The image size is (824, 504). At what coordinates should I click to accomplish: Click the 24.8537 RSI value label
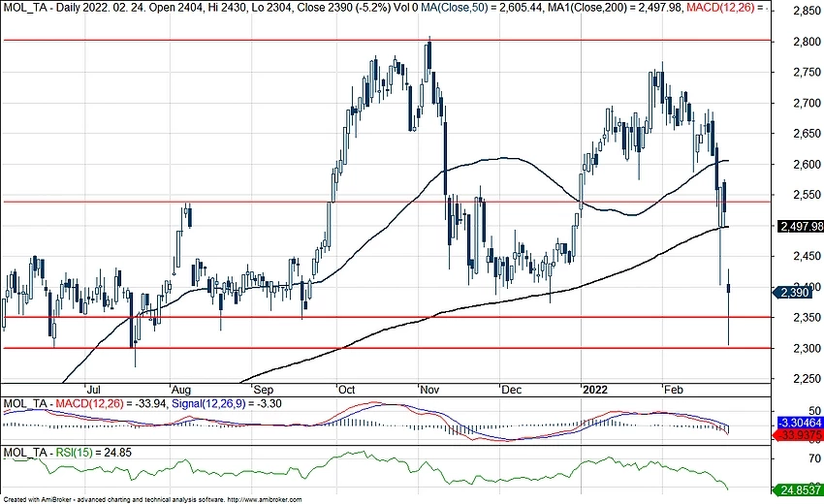tap(800, 489)
